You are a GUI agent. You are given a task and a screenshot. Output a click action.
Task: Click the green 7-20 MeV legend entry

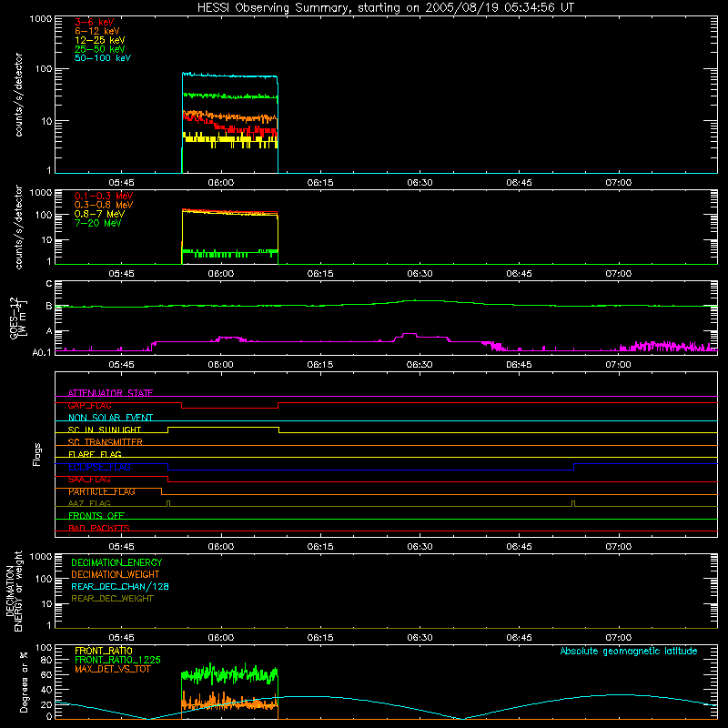97,223
